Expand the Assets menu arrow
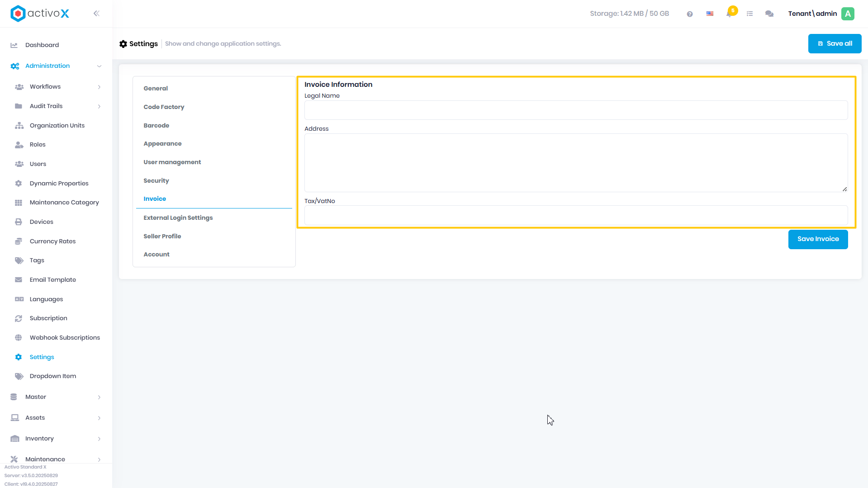868x488 pixels. click(99, 418)
